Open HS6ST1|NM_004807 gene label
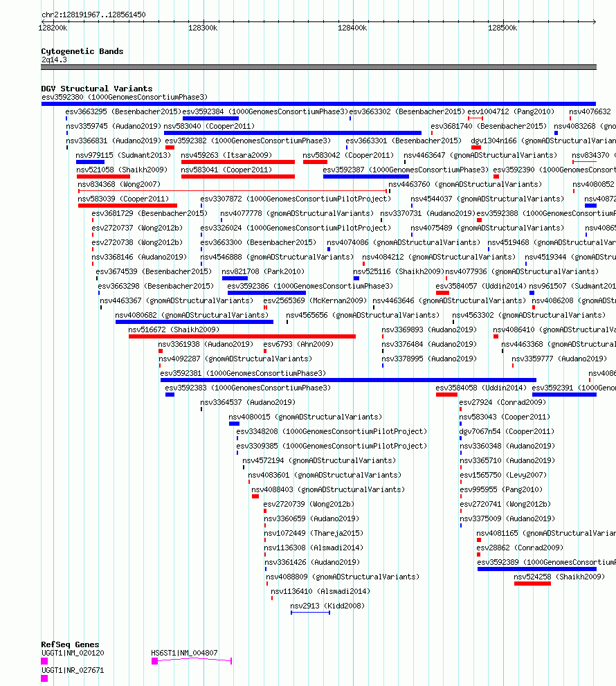 pos(184,653)
